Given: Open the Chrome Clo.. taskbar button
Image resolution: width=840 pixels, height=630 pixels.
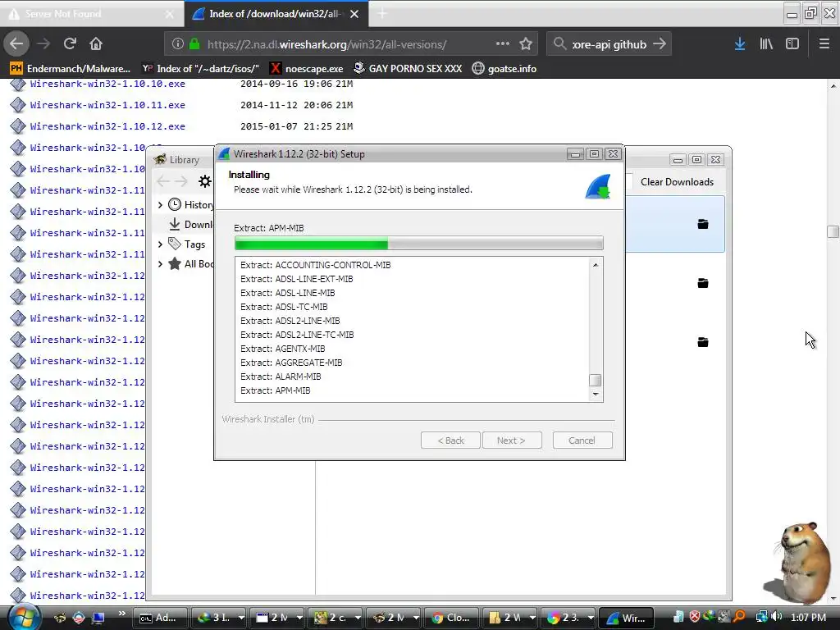Looking at the screenshot, I should tap(451, 618).
